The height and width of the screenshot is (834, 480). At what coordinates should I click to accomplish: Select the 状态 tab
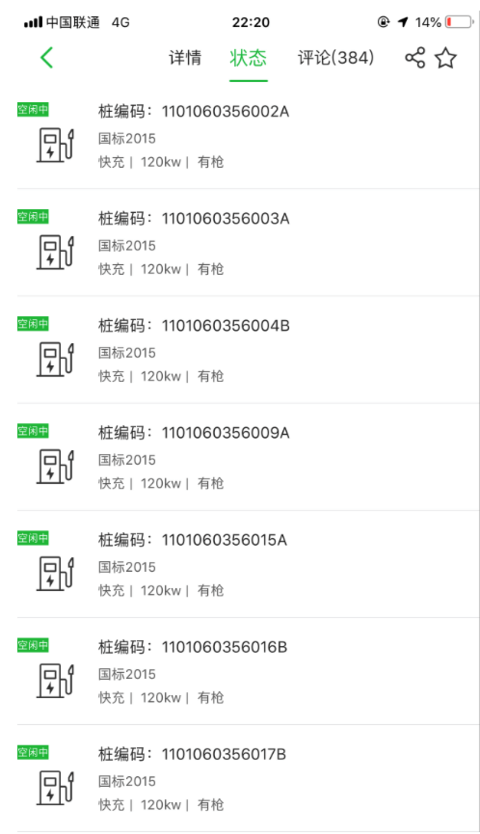point(248,57)
